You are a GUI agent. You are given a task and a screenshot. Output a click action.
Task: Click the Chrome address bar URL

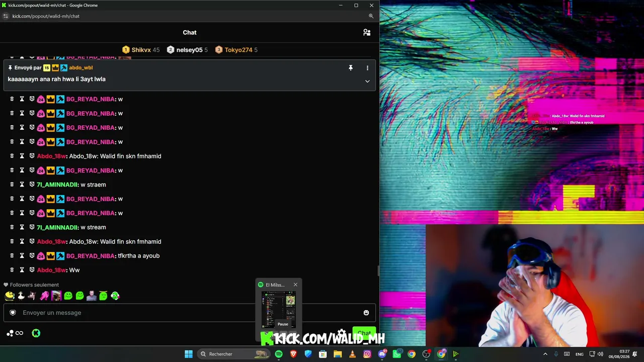point(46,16)
